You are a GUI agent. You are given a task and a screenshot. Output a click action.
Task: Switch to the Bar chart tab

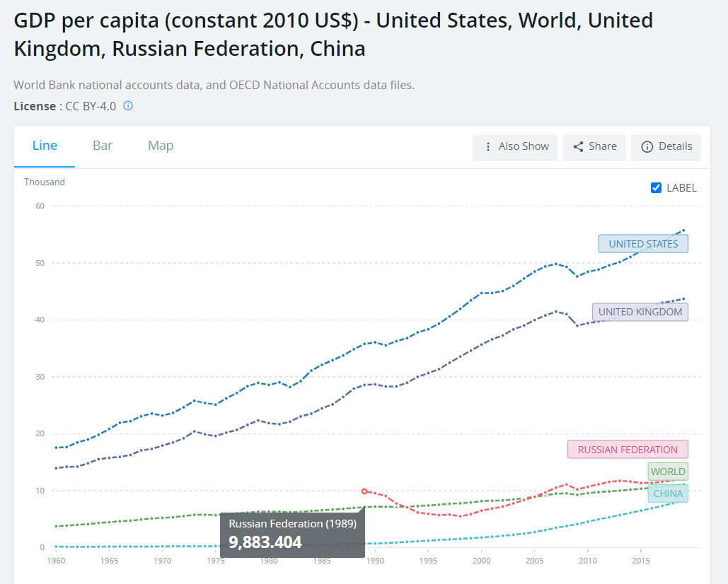point(103,146)
